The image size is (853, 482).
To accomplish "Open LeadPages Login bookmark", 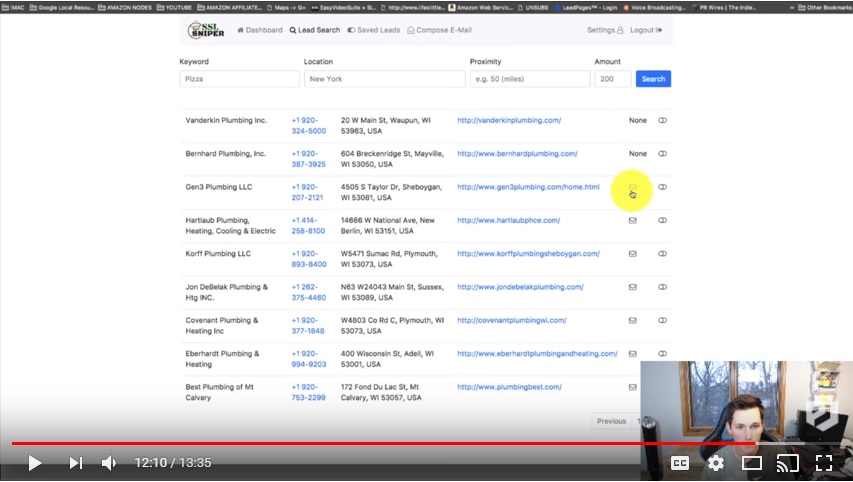I will (587, 8).
